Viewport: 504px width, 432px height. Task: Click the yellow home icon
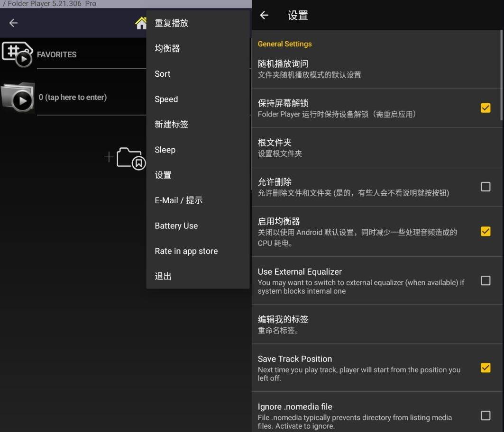[141, 23]
